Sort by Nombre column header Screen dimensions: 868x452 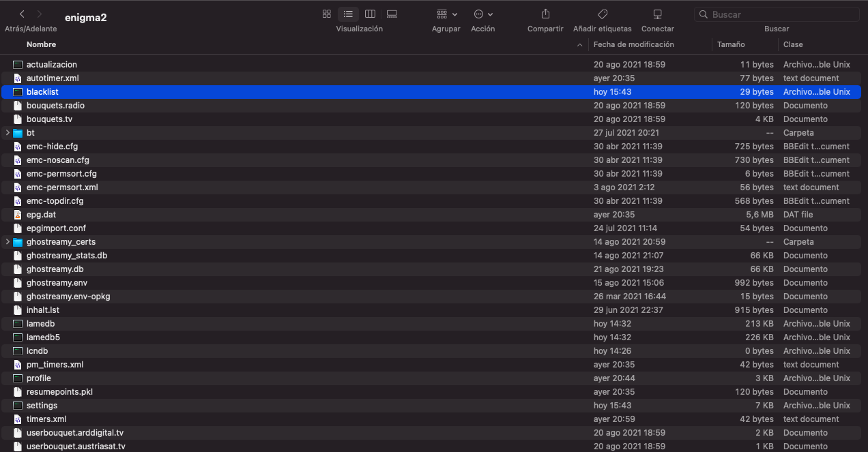(41, 44)
